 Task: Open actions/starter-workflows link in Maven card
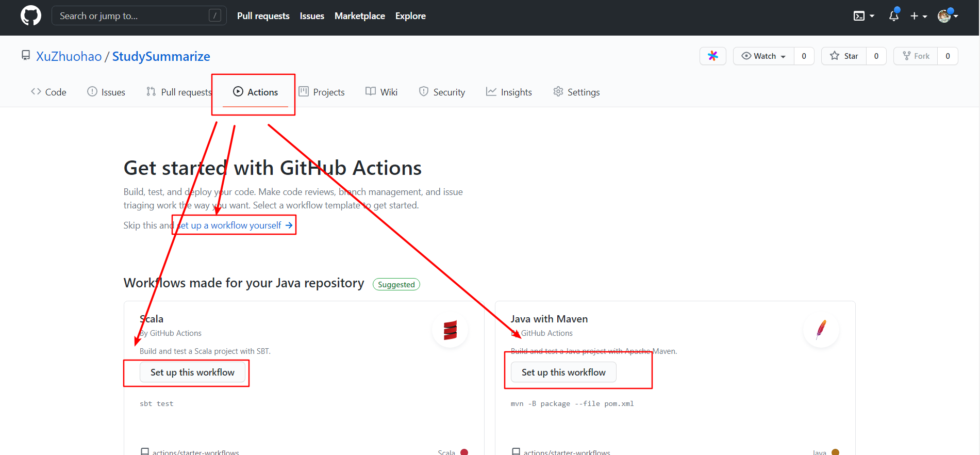(567, 452)
